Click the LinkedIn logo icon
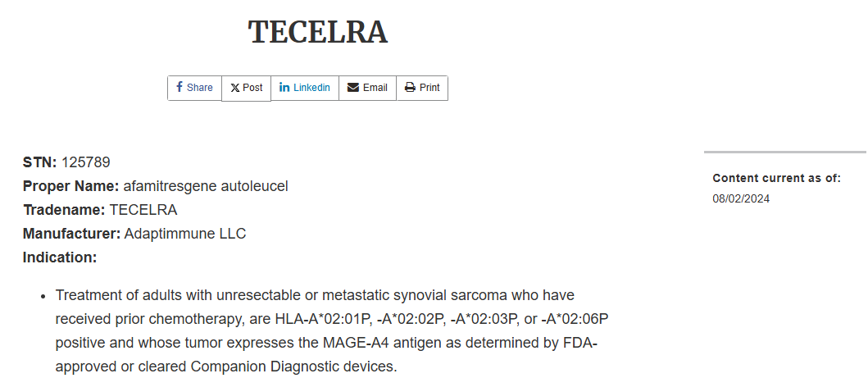868x378 pixels. pyautogui.click(x=284, y=87)
